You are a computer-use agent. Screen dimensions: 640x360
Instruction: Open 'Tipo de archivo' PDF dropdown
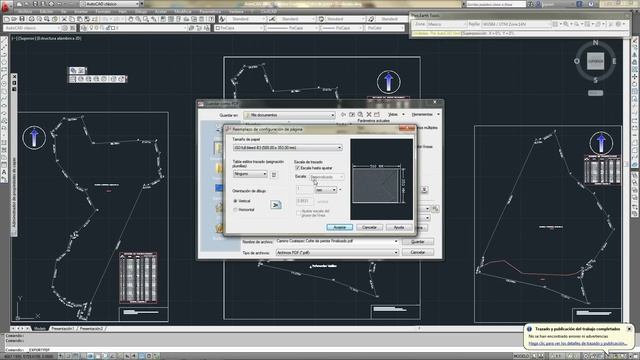[337, 253]
